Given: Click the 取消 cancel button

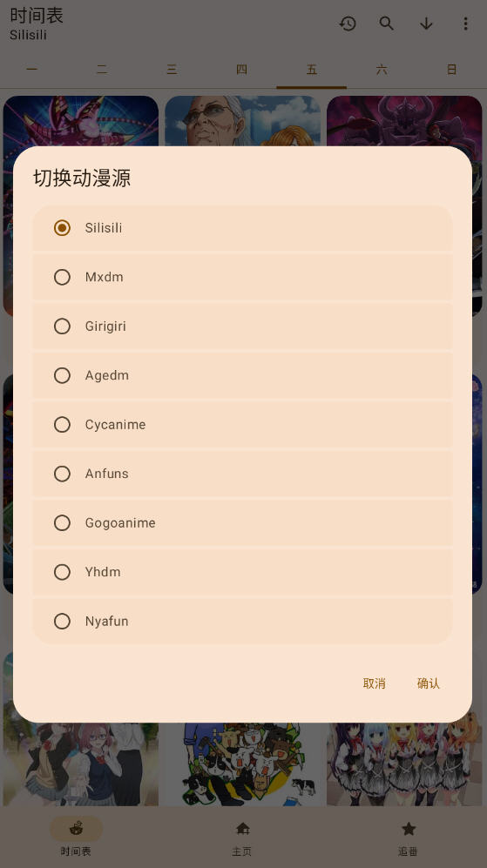Looking at the screenshot, I should 374,683.
